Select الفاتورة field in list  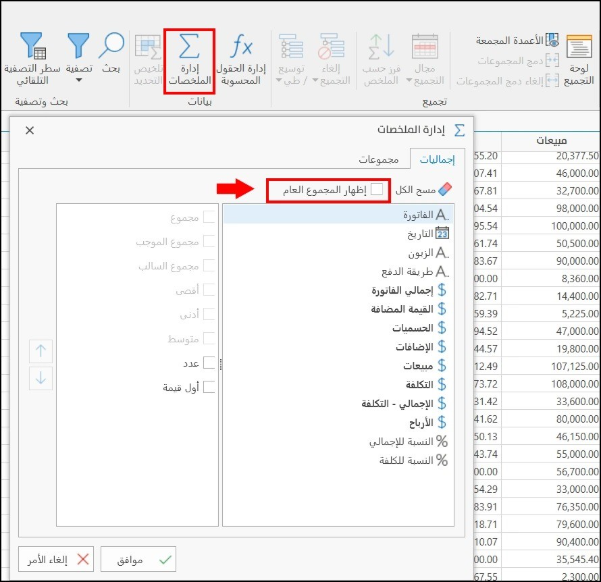click(338, 215)
